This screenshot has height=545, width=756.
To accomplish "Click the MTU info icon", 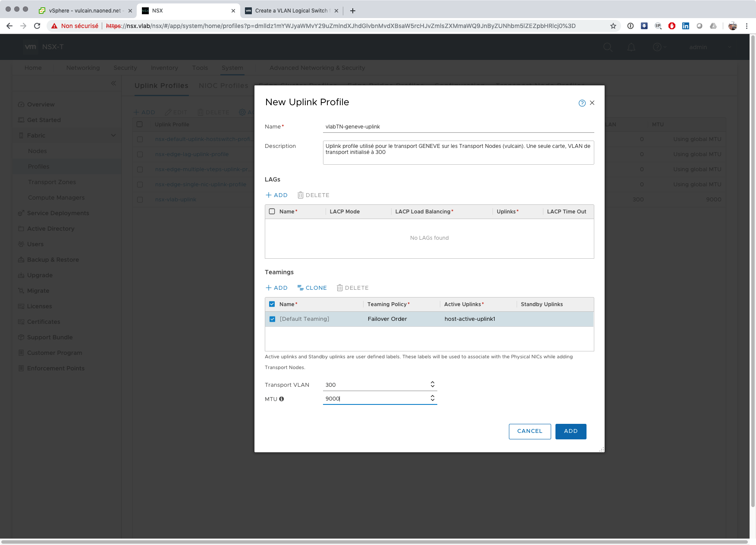I will pos(282,399).
